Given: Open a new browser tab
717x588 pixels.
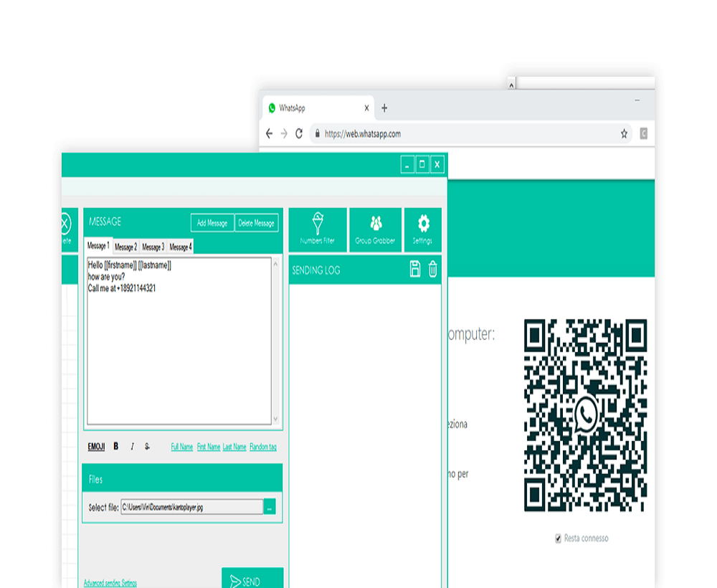Looking at the screenshot, I should pyautogui.click(x=384, y=108).
